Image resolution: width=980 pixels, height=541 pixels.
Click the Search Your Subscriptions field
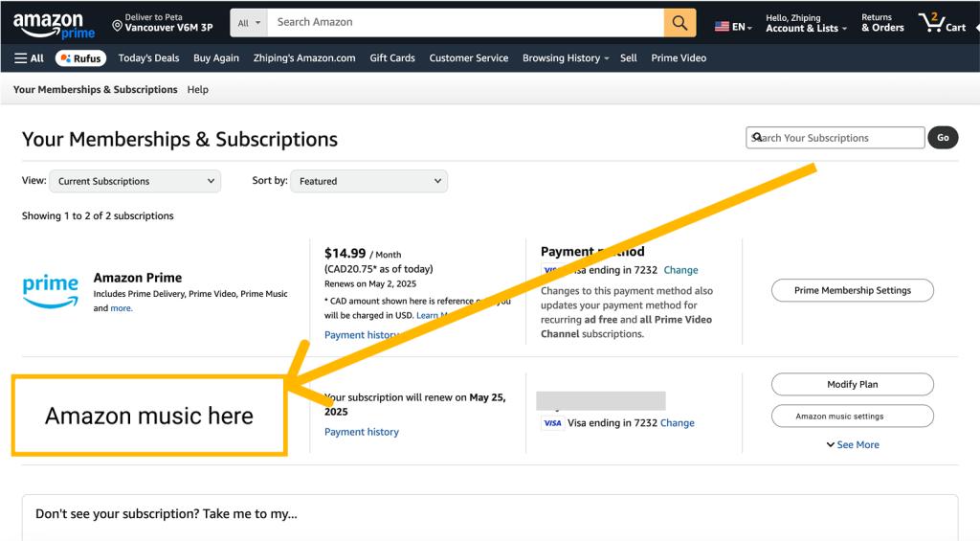tap(835, 138)
